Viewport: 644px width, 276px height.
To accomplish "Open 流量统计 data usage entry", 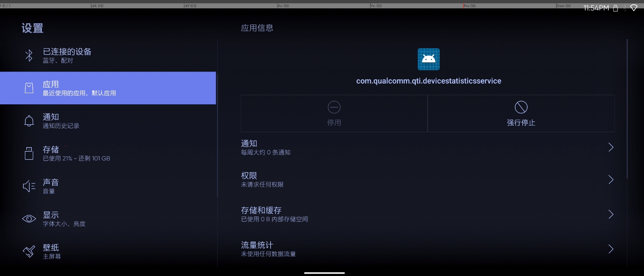I will pos(428,249).
